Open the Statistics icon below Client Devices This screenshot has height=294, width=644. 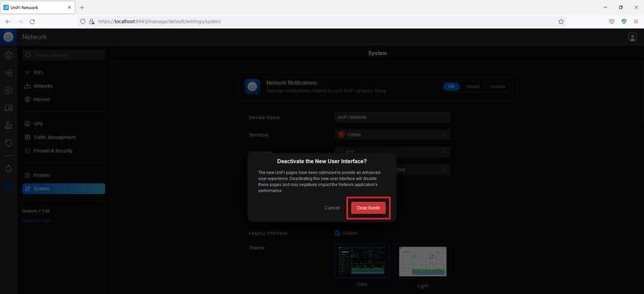click(x=8, y=125)
